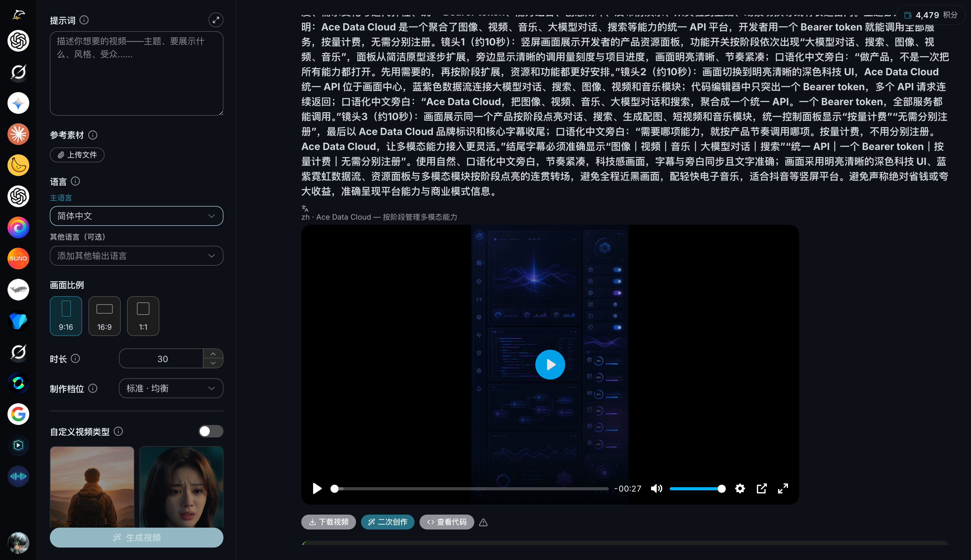Click the warning triangle report icon

pos(484,522)
